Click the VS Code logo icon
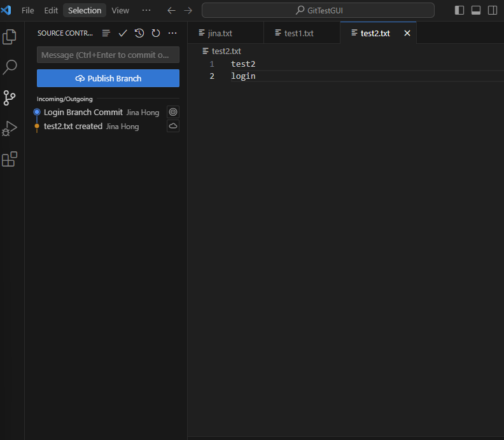504x440 pixels. (6, 10)
